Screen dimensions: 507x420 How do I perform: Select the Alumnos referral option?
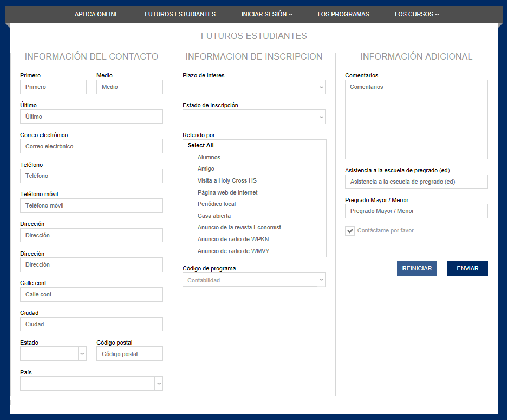[209, 157]
